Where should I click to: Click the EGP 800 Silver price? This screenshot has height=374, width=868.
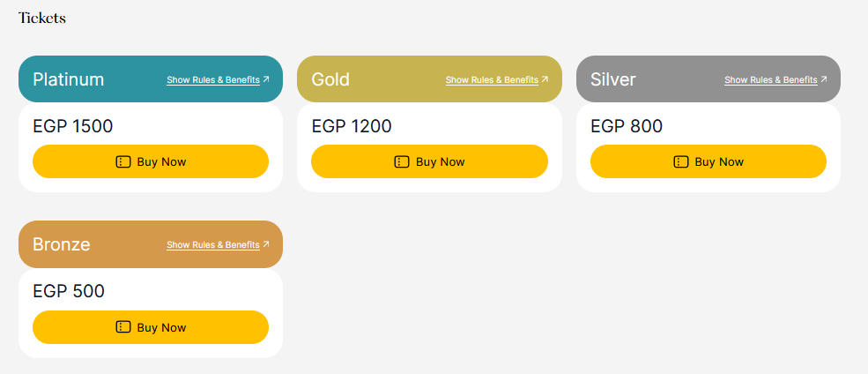[x=627, y=126]
